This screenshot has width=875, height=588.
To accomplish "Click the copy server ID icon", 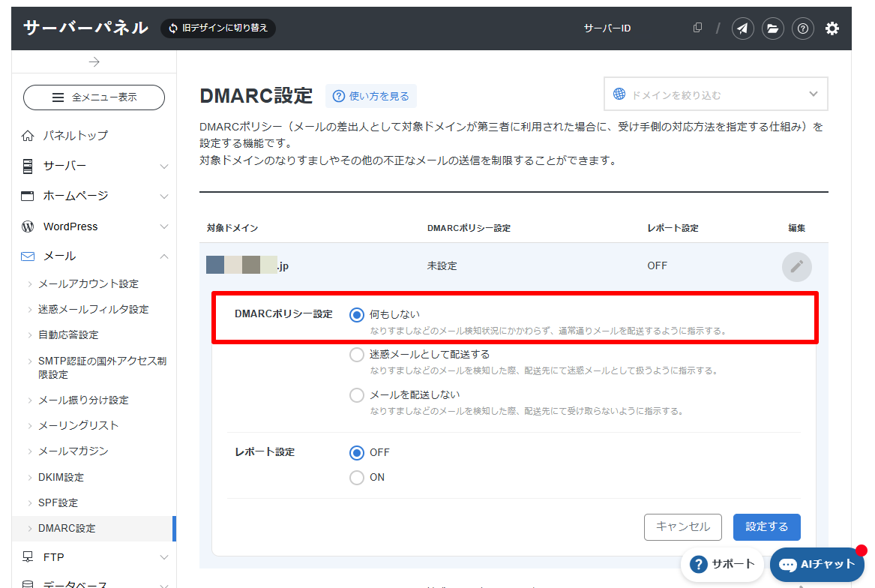I will (x=697, y=28).
